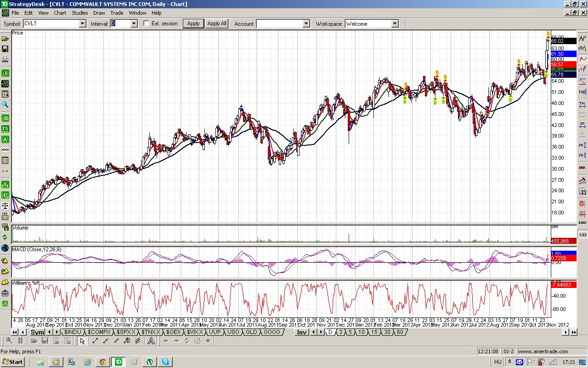Click the green P icon in left toolbar
The width and height of the screenshot is (588, 368).
[5, 195]
